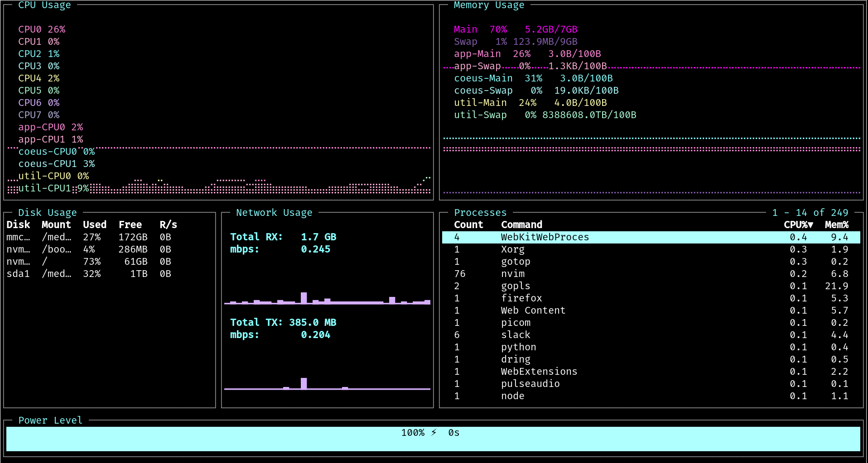
Task: Click the Disk column header
Action: click(18, 225)
